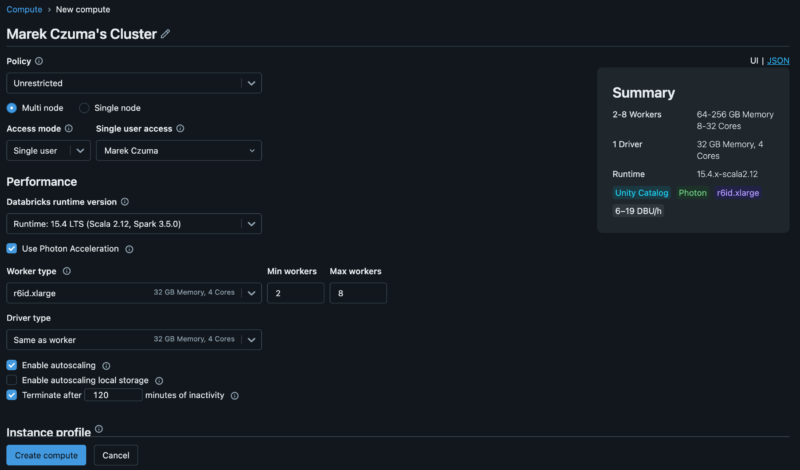Disable the Use Photon Acceleration checkbox
Screen dimensions: 800x470
click(12, 249)
